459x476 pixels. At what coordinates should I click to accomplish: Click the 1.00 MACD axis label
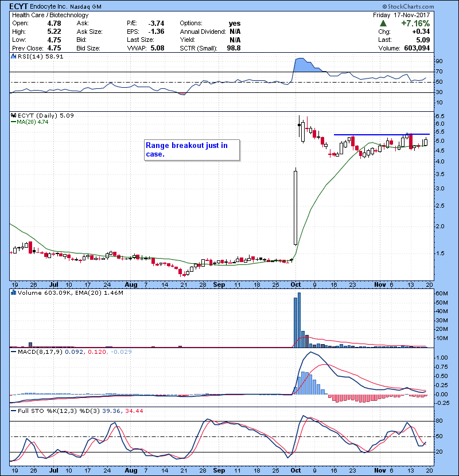point(442,358)
